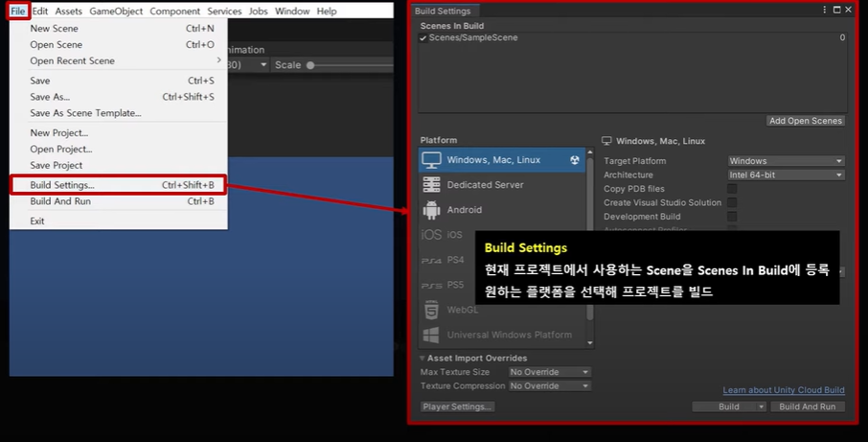Open the Jobs menu
This screenshot has height=442, width=868.
[258, 12]
